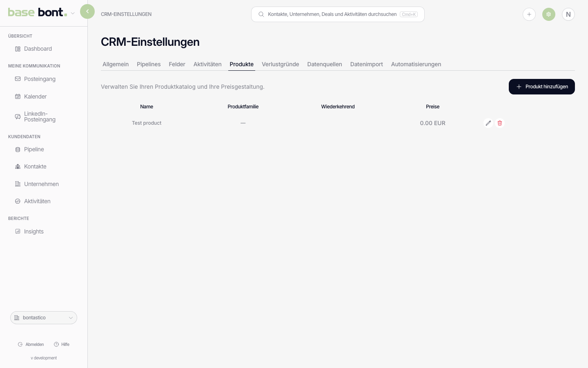
Task: Click the base bont logo
Action: [38, 13]
